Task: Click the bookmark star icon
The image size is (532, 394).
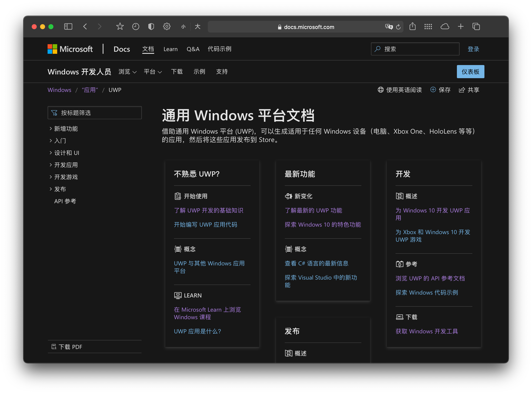Action: pyautogui.click(x=120, y=26)
